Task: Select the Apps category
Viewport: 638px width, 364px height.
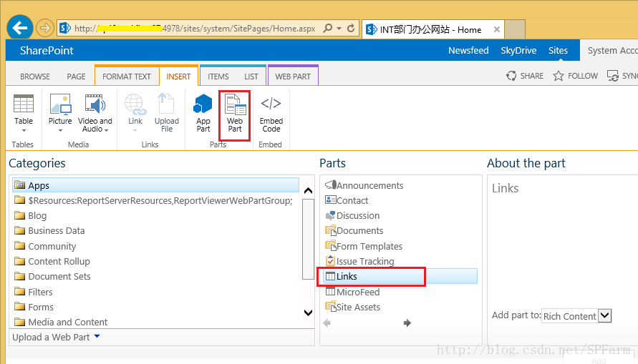Action: click(155, 185)
